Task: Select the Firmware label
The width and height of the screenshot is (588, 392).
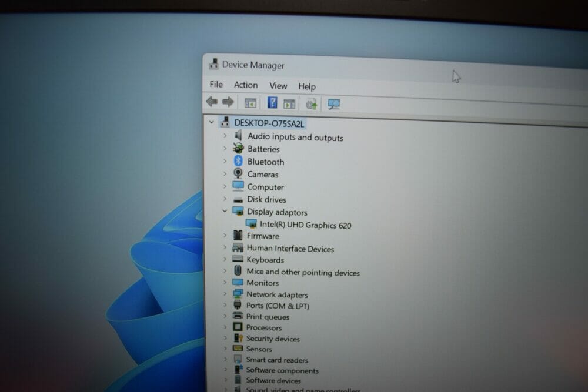Action: click(263, 236)
